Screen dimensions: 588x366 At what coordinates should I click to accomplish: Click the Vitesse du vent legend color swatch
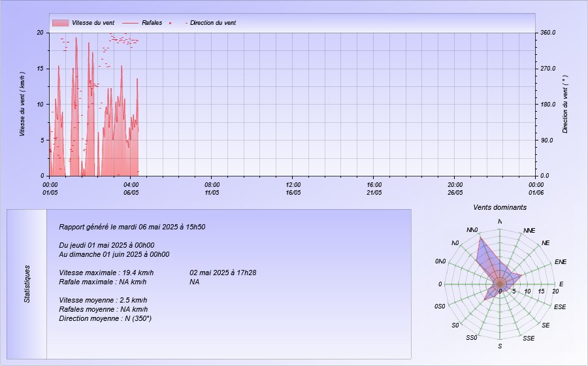[60, 23]
